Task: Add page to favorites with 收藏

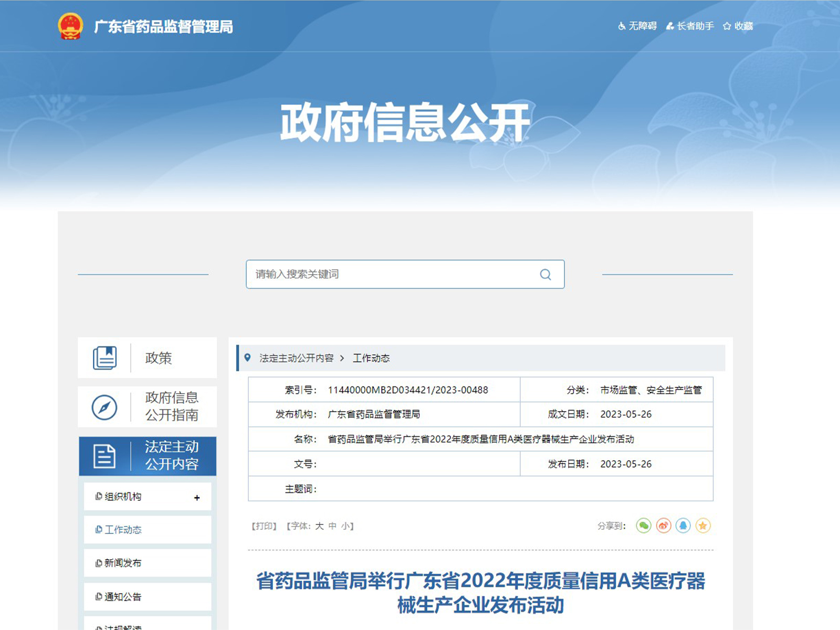Action: click(738, 26)
